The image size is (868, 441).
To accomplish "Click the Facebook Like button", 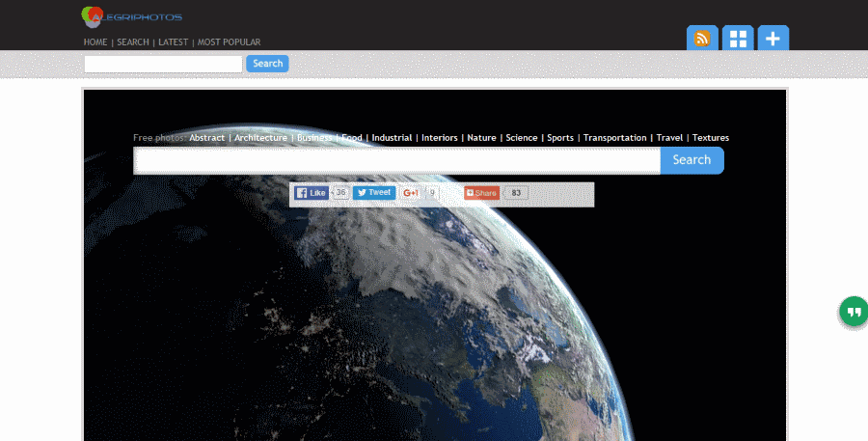I will 312,193.
